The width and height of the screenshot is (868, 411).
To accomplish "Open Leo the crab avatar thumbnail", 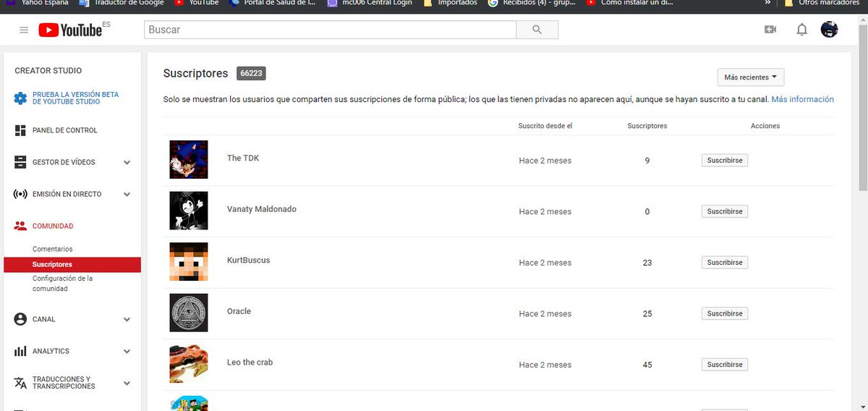I will (x=189, y=364).
